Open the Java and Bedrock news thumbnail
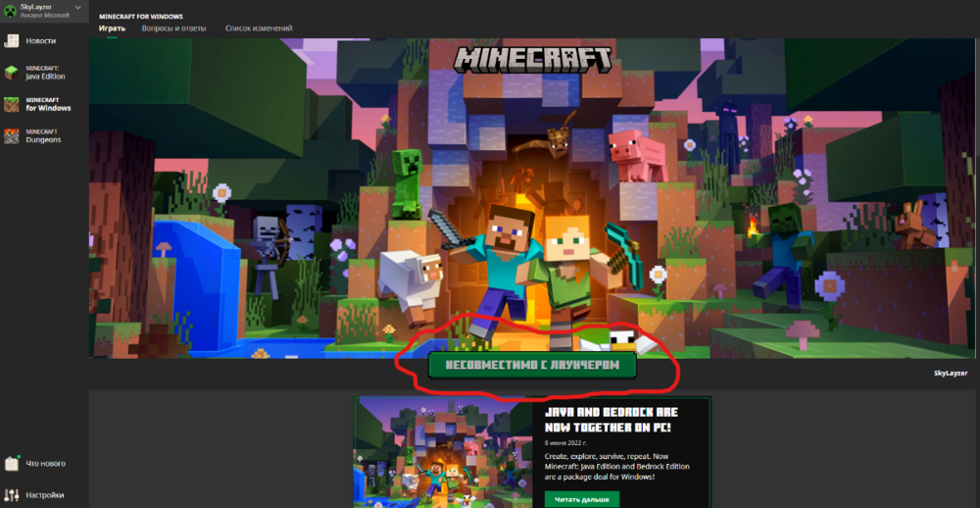The image size is (980, 508). point(444,452)
